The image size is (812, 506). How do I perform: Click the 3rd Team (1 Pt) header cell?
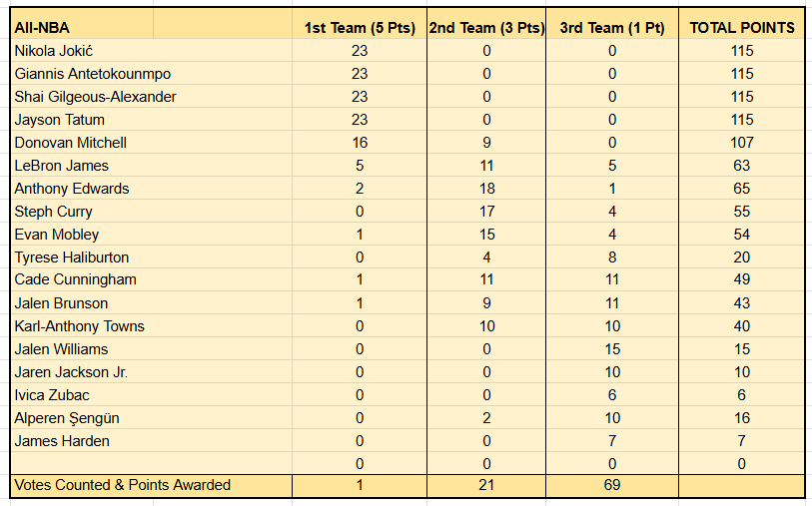pyautogui.click(x=612, y=27)
